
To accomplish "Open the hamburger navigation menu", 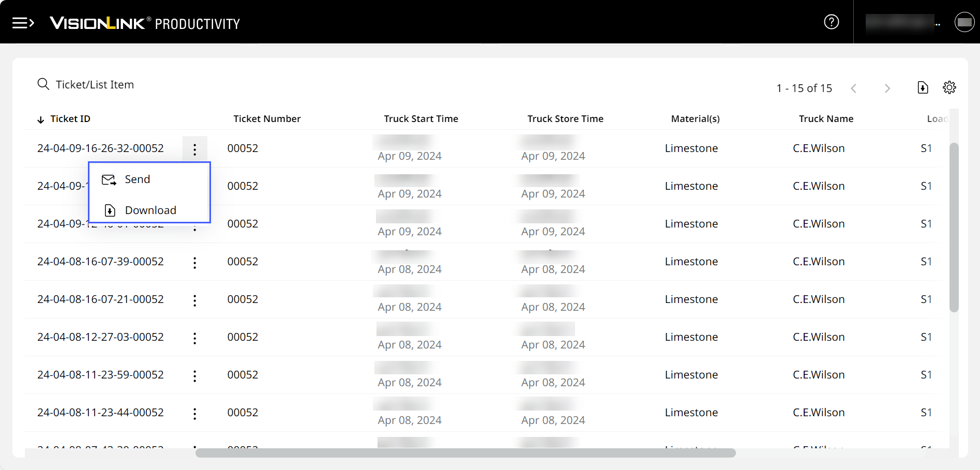I will pos(23,23).
